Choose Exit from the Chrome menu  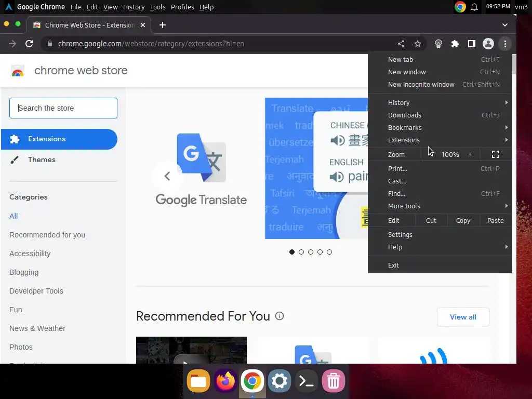tap(440, 265)
